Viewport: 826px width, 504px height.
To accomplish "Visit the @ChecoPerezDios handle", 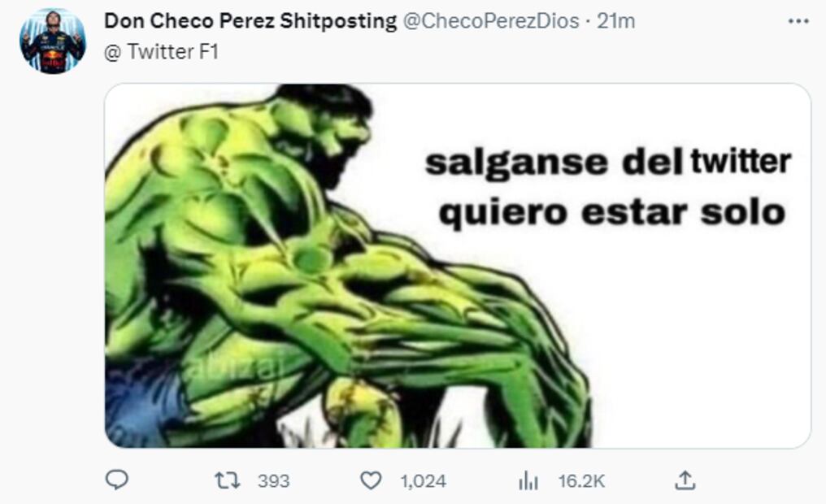I will pyautogui.click(x=490, y=21).
